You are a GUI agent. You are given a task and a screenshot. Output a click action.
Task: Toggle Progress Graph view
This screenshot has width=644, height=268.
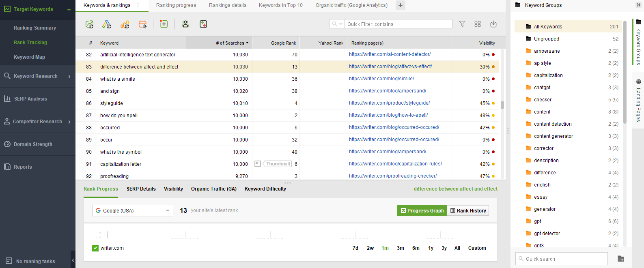422,210
